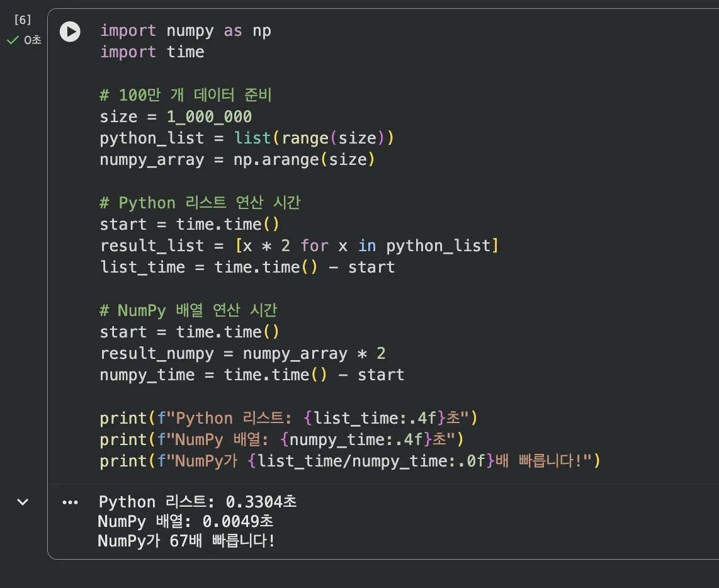Click output line 'NumPy 배열: 0.0049초'

pyautogui.click(x=185, y=521)
